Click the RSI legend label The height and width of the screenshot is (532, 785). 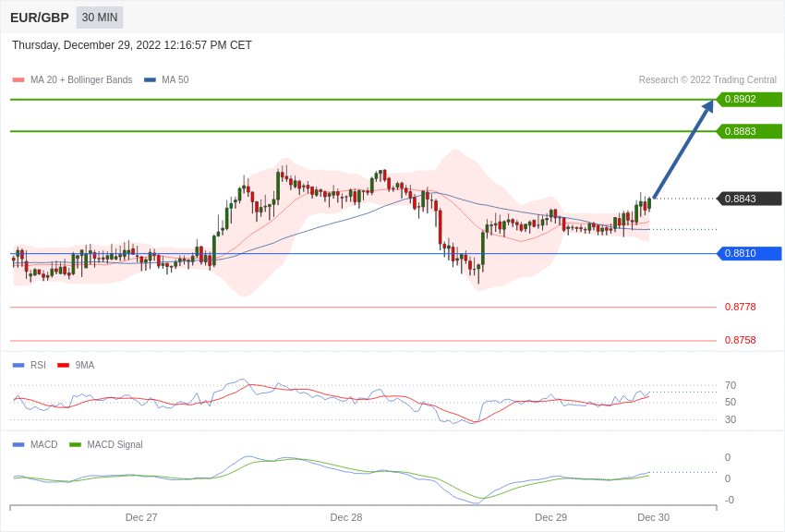click(38, 366)
